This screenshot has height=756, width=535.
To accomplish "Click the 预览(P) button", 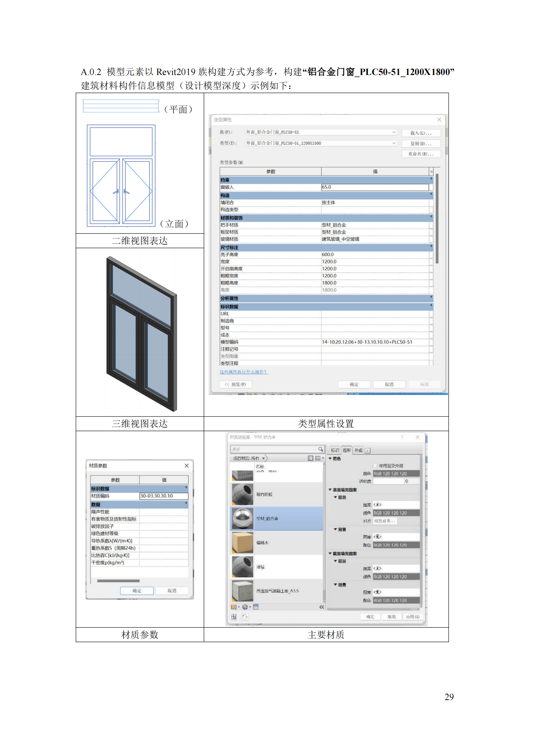I will [235, 384].
